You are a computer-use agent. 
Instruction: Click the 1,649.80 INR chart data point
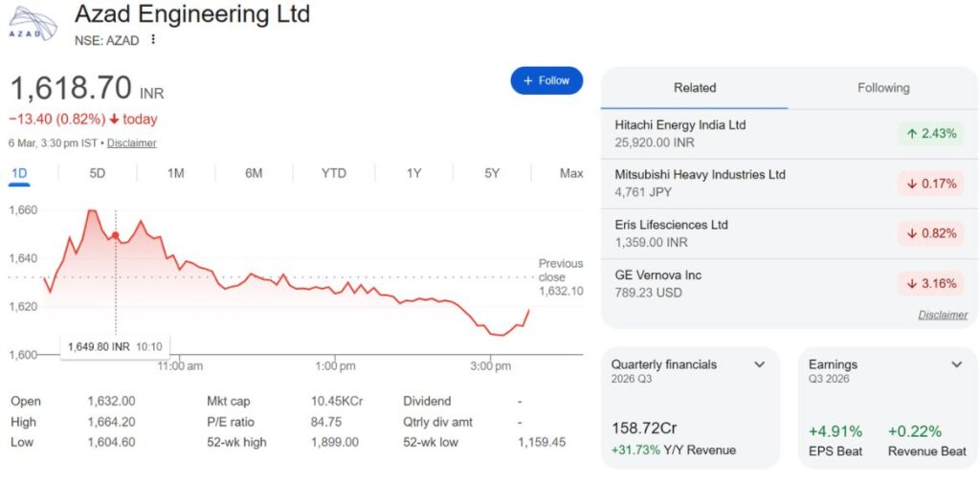coord(115,235)
